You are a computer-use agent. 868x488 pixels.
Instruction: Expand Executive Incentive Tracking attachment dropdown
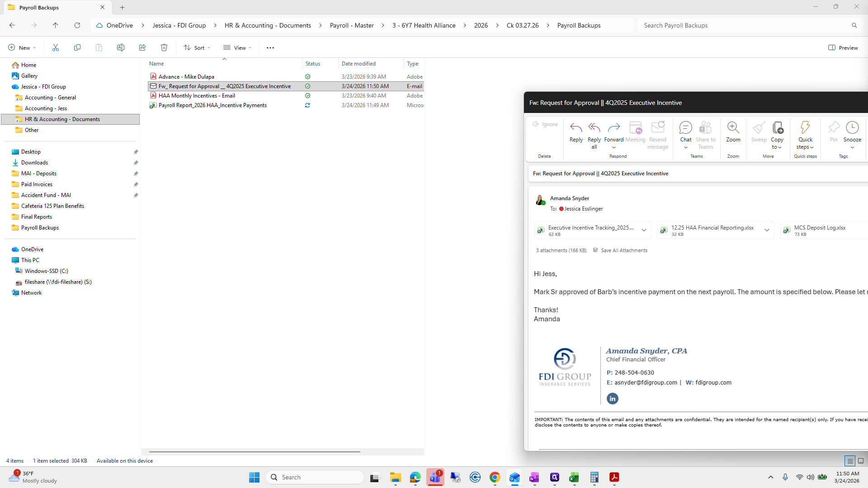(644, 230)
